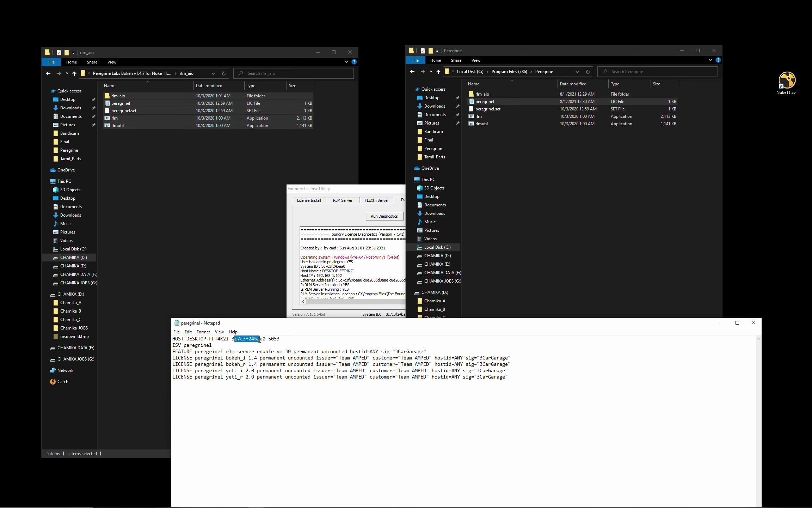The image size is (812, 508).
Task: Click Search Peregrine input field
Action: click(658, 72)
